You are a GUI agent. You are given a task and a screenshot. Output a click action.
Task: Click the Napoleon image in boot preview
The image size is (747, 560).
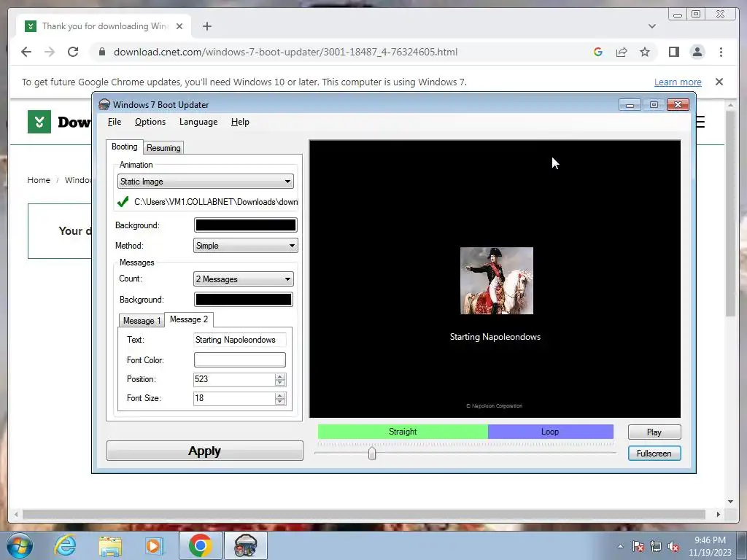point(496,281)
